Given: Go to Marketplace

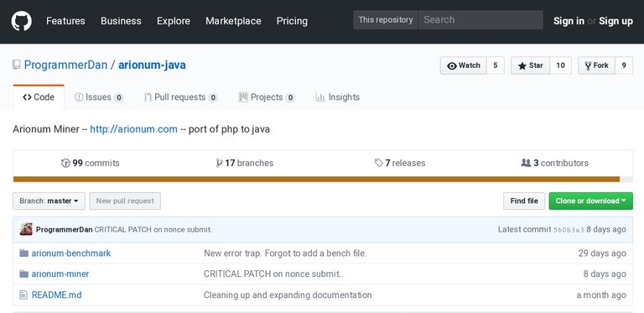Looking at the screenshot, I should pos(233,21).
